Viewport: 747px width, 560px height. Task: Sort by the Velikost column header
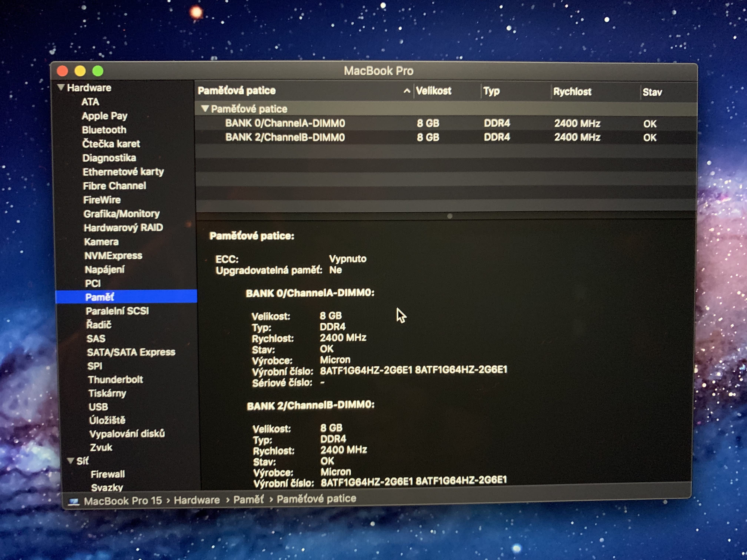433,91
